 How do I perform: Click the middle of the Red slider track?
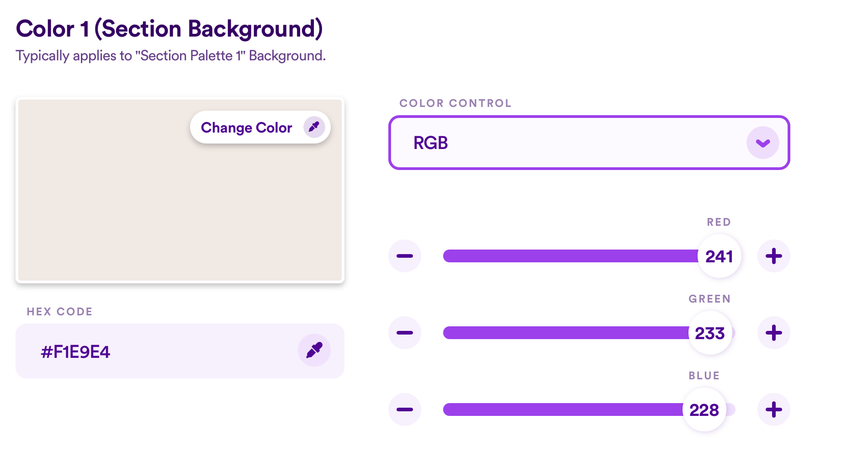pyautogui.click(x=589, y=256)
